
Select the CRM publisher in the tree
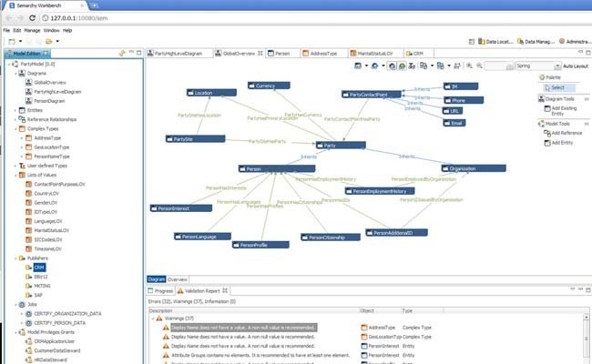click(x=39, y=268)
